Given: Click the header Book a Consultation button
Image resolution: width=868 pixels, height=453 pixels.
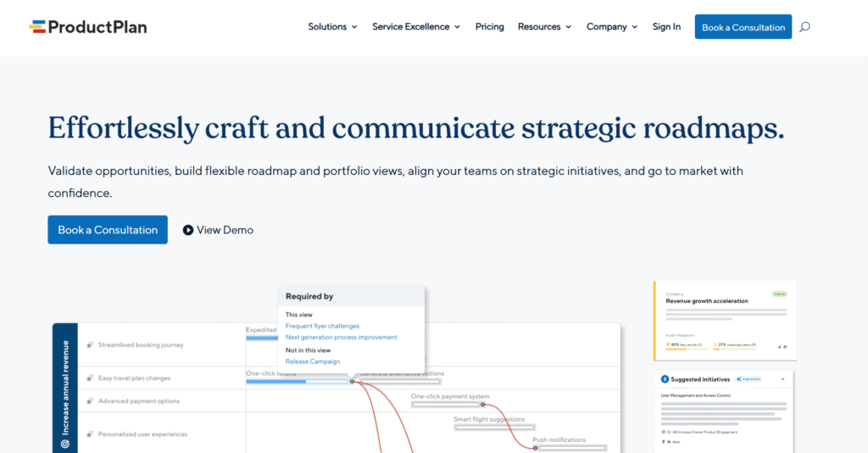Looking at the screenshot, I should [x=743, y=27].
